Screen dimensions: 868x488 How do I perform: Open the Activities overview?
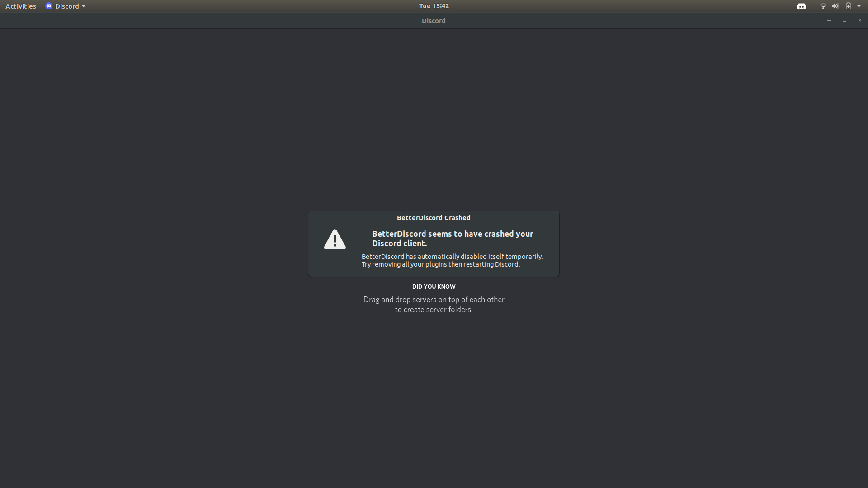point(20,6)
